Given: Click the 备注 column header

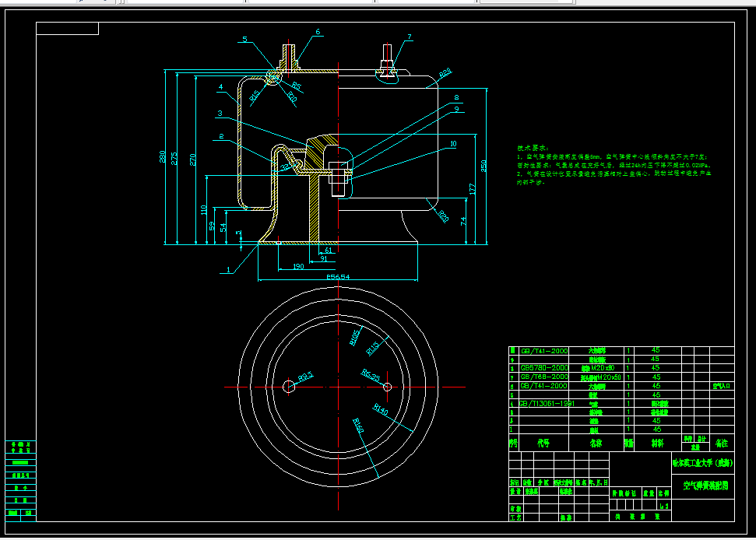Looking at the screenshot, I should tap(722, 444).
